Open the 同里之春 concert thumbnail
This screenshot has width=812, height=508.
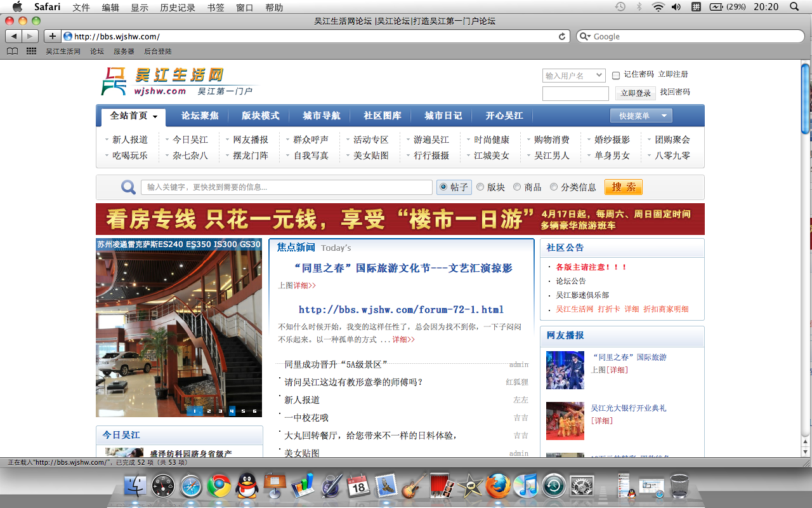pyautogui.click(x=565, y=370)
